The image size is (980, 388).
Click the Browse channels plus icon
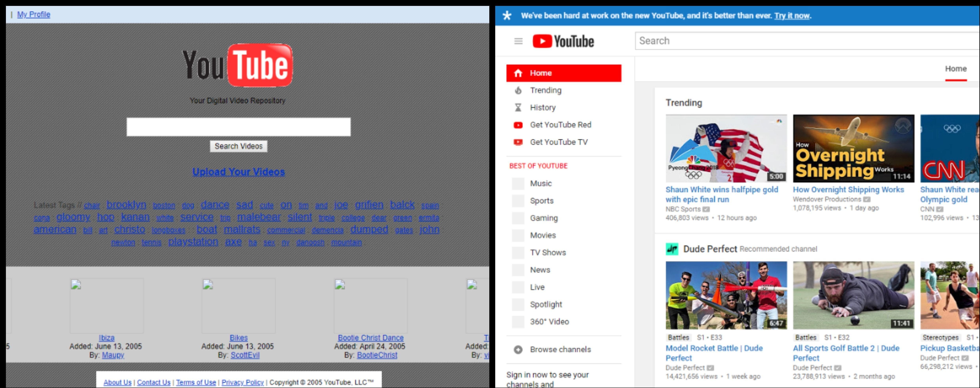[x=518, y=349]
